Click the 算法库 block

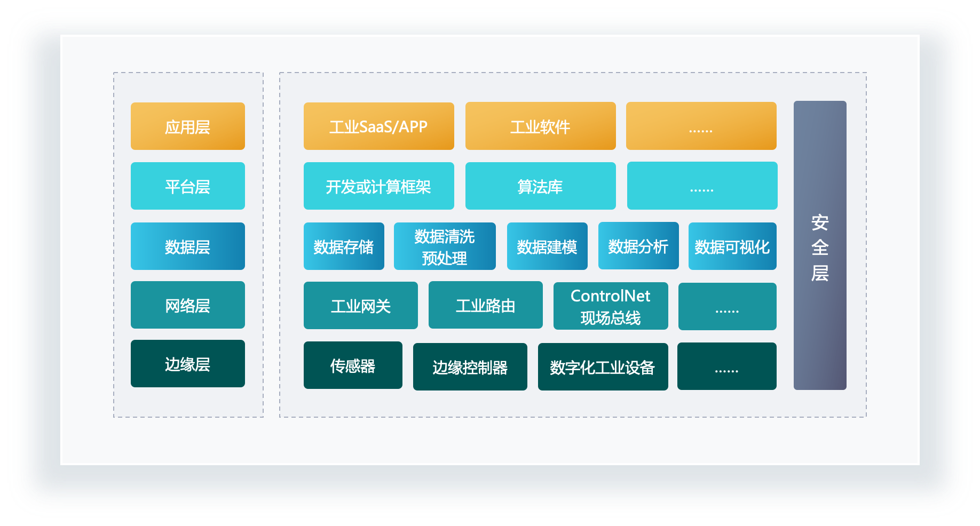[540, 186]
